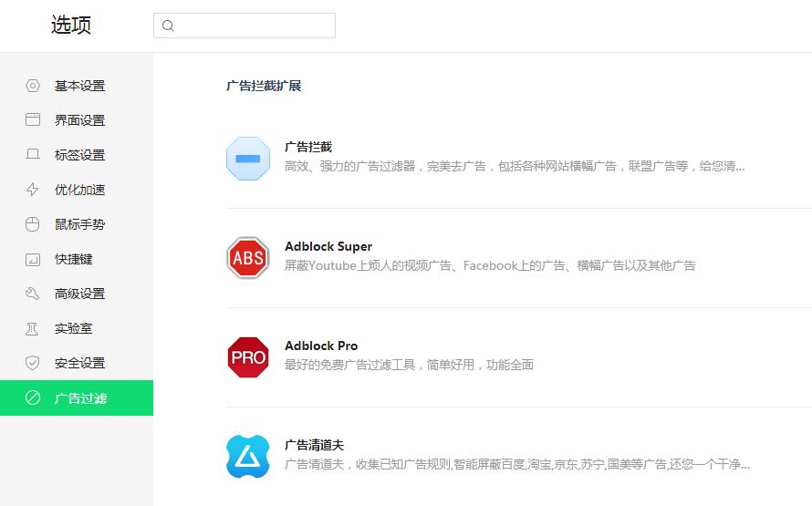
Task: Click the 安全设置 shield icon
Action: point(33,363)
